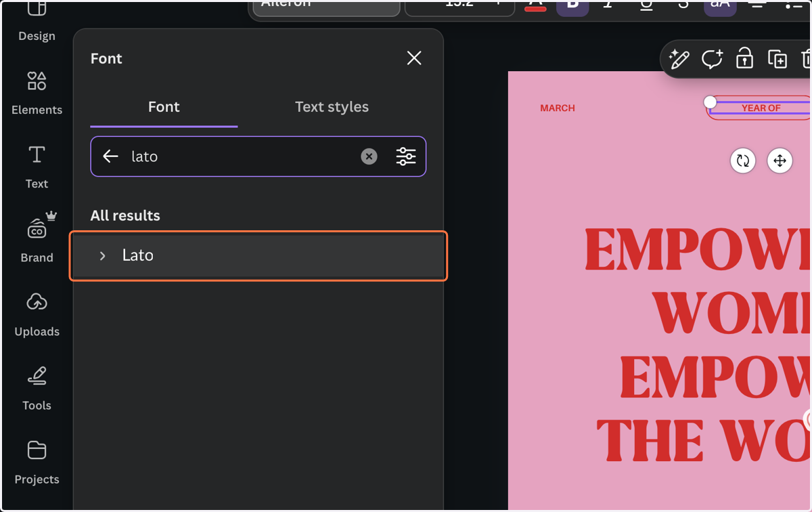Clear the font search text
Screen dimensions: 812x512
pos(369,156)
